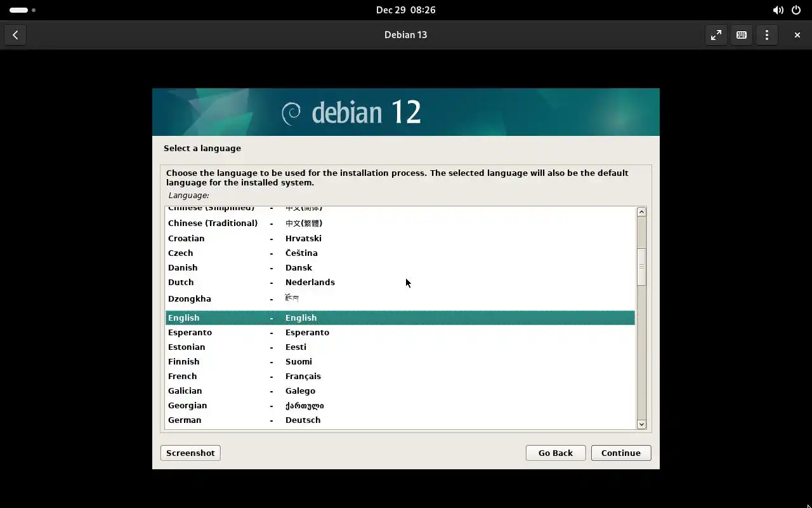Click the language list scroll-up arrow
This screenshot has width=812, height=508.
[x=641, y=212]
